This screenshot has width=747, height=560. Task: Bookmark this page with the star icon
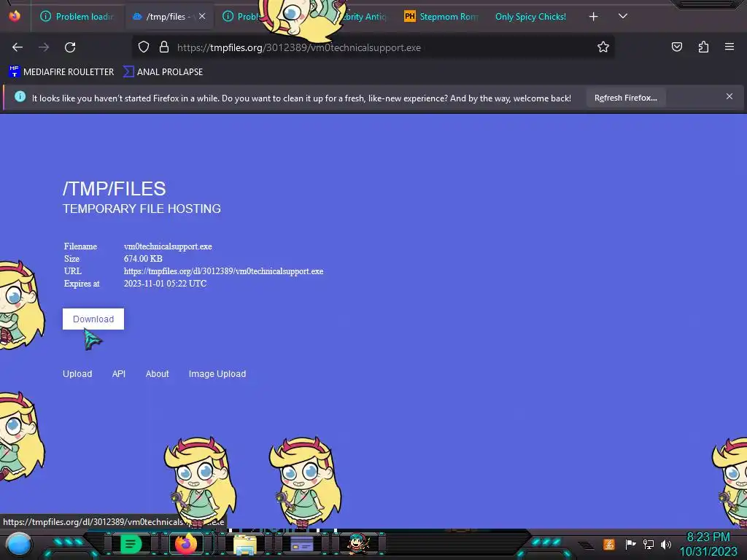pos(603,47)
